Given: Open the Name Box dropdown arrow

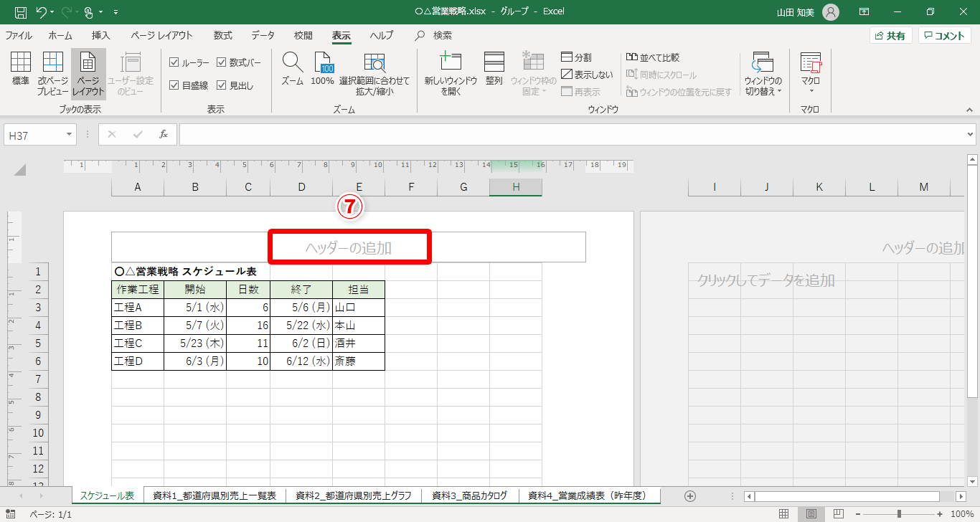Looking at the screenshot, I should click(x=69, y=134).
